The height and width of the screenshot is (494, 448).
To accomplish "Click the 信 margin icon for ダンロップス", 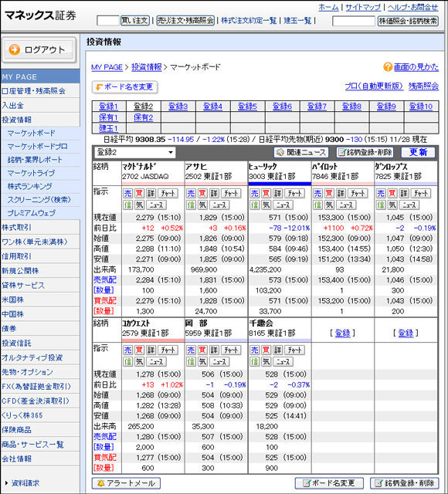I will tap(381, 205).
